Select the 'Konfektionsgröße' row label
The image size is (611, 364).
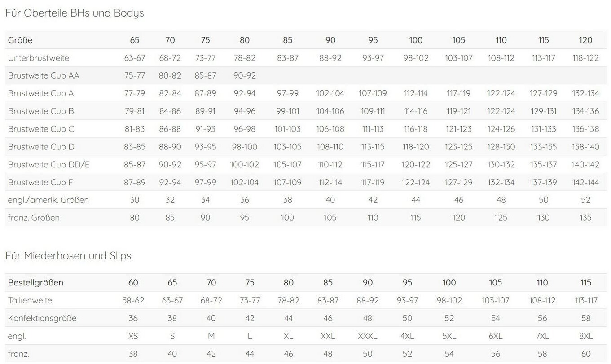(42, 318)
